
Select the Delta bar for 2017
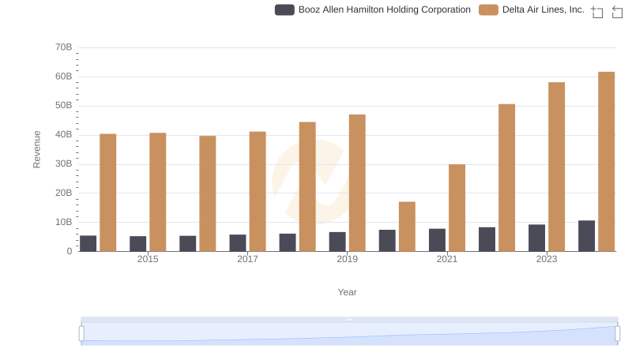coord(258,192)
